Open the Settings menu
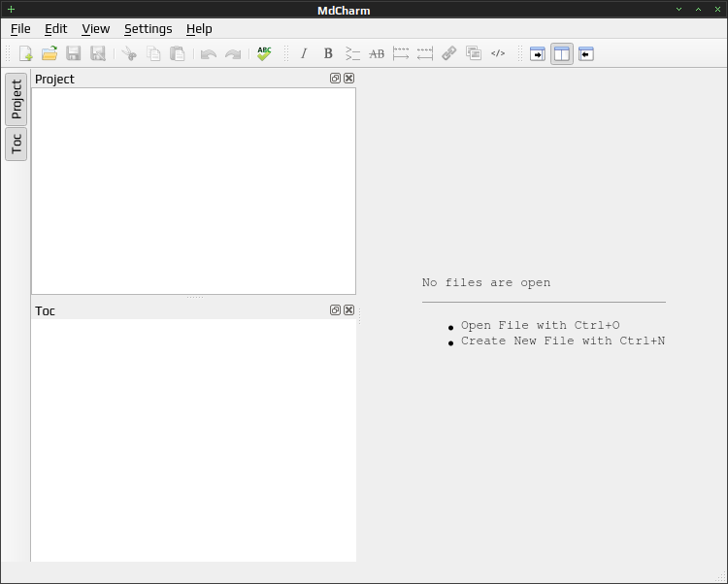The height and width of the screenshot is (584, 728). tap(149, 29)
